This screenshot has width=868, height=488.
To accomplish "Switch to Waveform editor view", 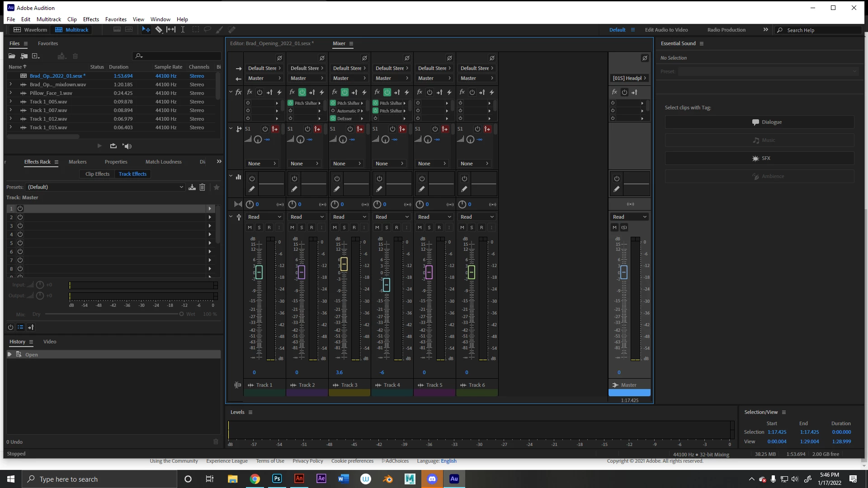I will point(30,30).
